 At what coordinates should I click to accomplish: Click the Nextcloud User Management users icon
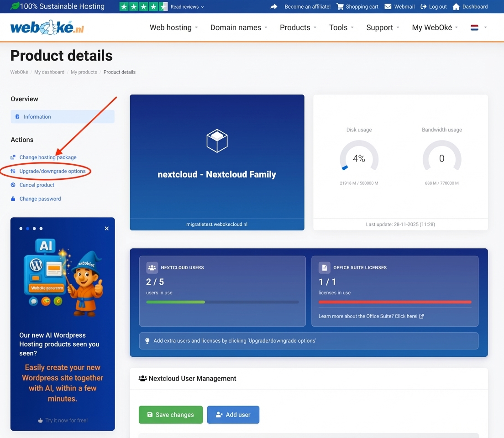click(143, 379)
